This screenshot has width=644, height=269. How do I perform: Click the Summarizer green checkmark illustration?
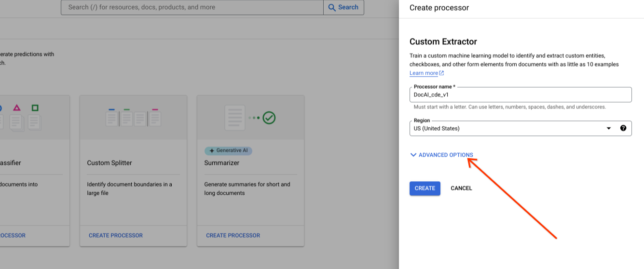pos(269,117)
